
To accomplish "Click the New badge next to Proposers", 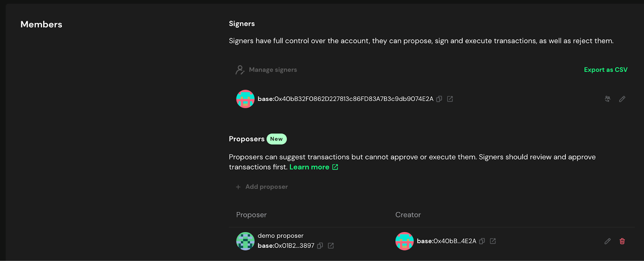I will 276,139.
